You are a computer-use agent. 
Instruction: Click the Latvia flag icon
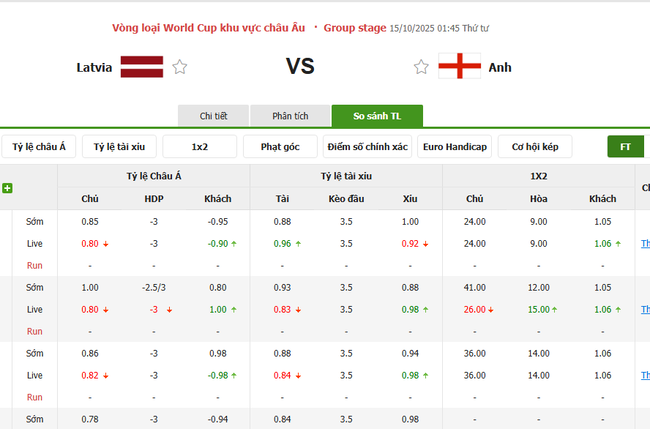coord(142,67)
